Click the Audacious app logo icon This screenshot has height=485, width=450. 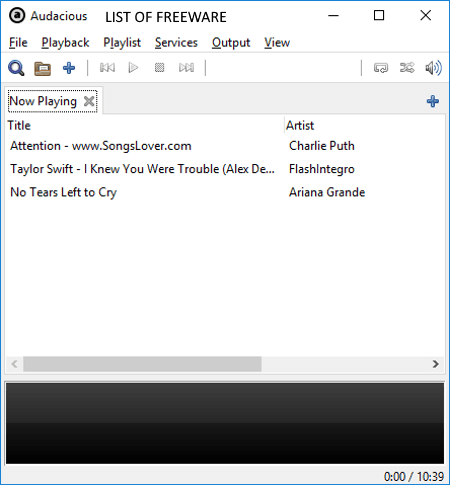coord(17,15)
